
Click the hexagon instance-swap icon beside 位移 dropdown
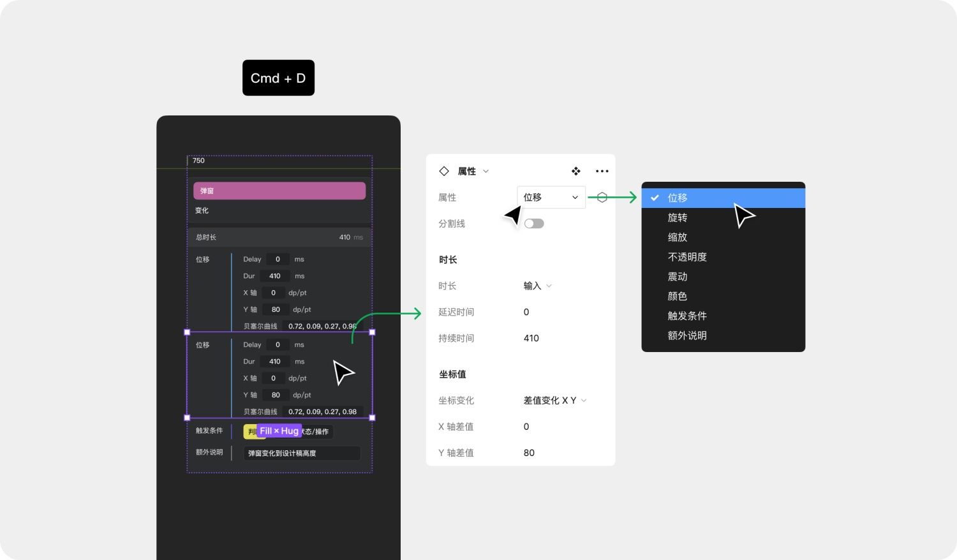tap(602, 197)
